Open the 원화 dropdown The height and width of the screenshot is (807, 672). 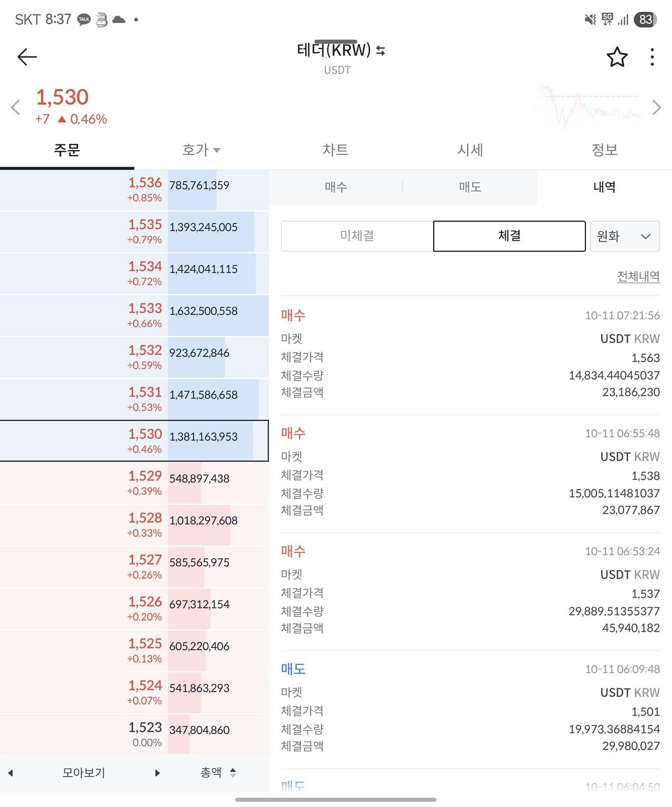pos(625,236)
